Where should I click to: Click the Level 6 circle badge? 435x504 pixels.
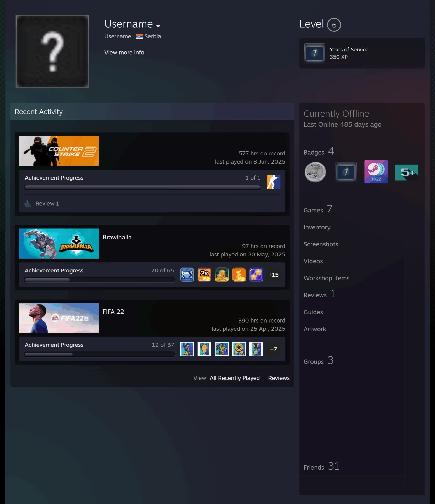pyautogui.click(x=334, y=25)
